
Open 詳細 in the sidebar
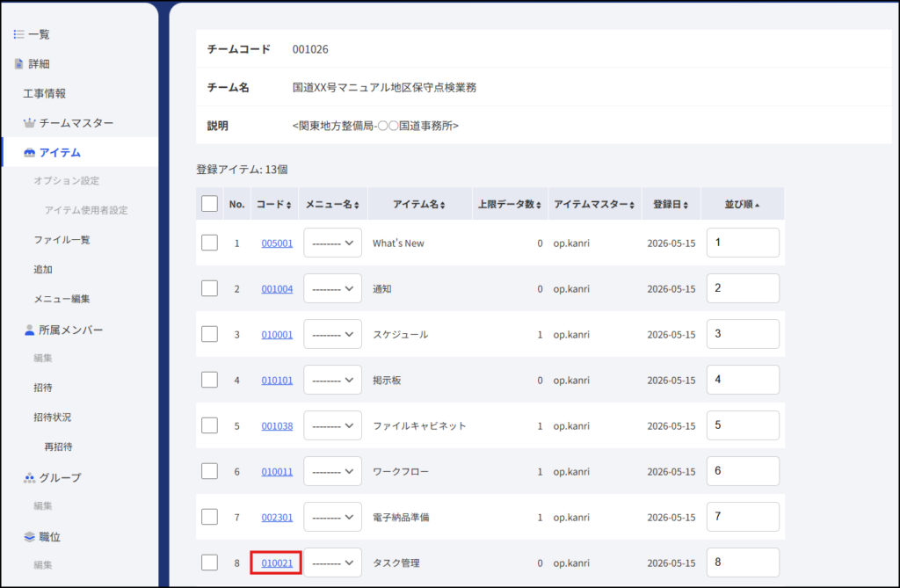(39, 64)
